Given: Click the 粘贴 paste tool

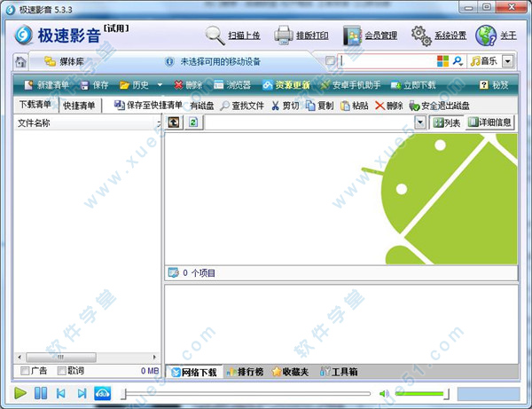Looking at the screenshot, I should pos(355,106).
